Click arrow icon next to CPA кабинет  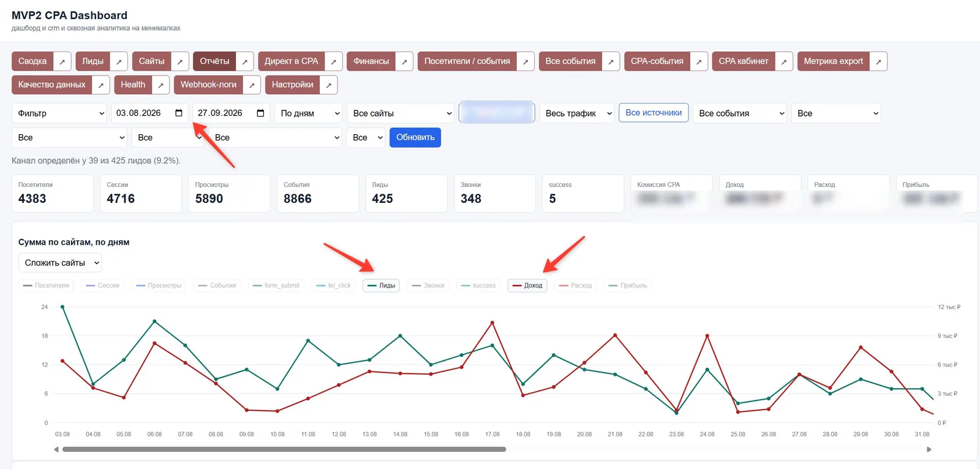[784, 61]
